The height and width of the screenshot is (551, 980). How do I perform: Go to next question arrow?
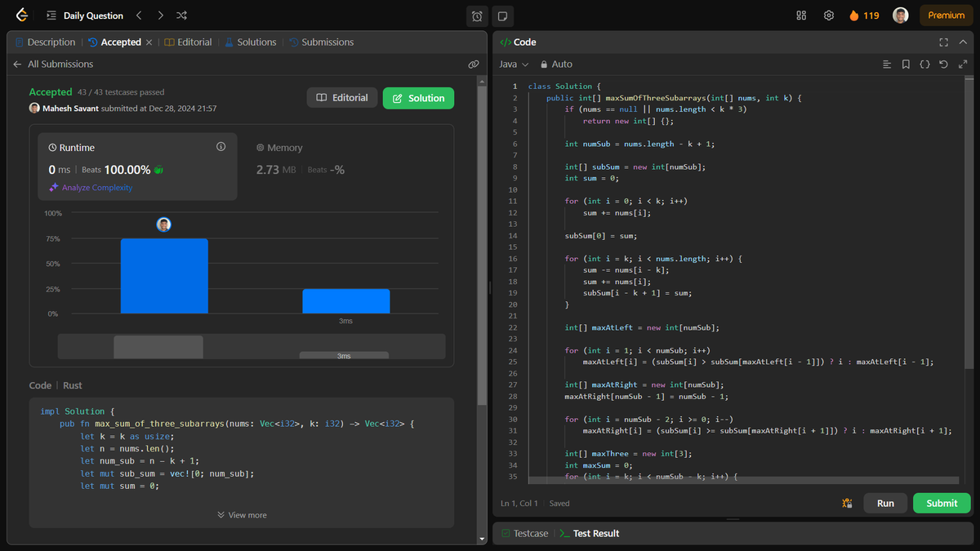[160, 16]
